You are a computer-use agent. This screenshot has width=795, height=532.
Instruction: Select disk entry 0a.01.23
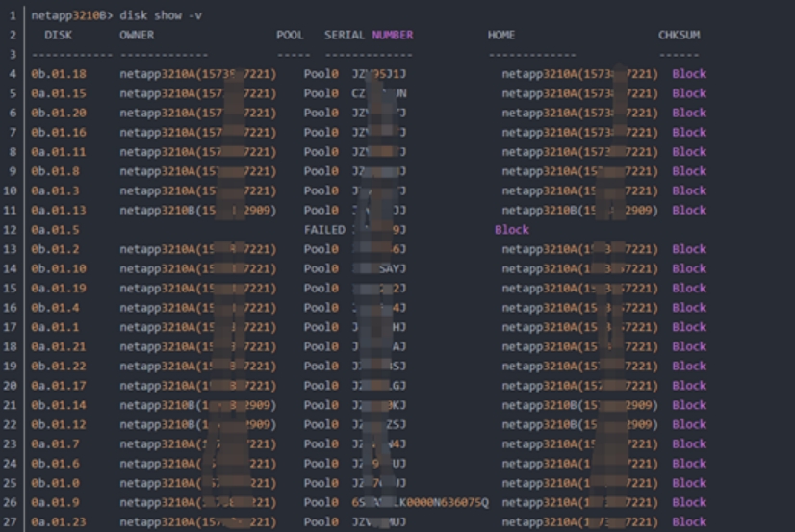[x=59, y=522]
